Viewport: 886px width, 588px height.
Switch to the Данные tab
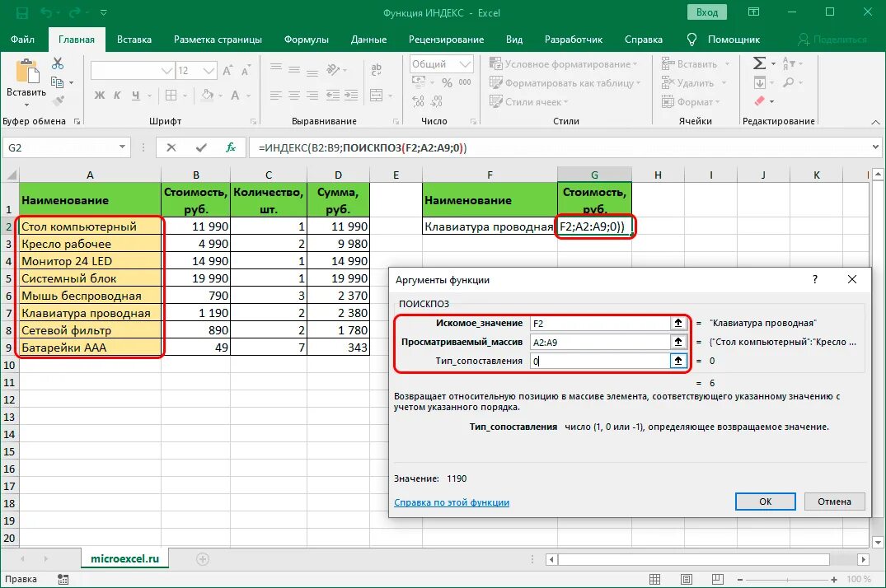click(368, 40)
